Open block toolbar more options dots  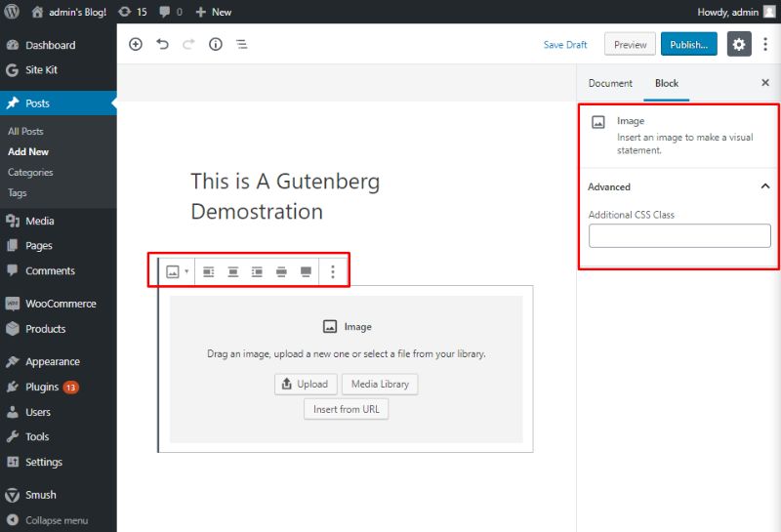point(333,271)
